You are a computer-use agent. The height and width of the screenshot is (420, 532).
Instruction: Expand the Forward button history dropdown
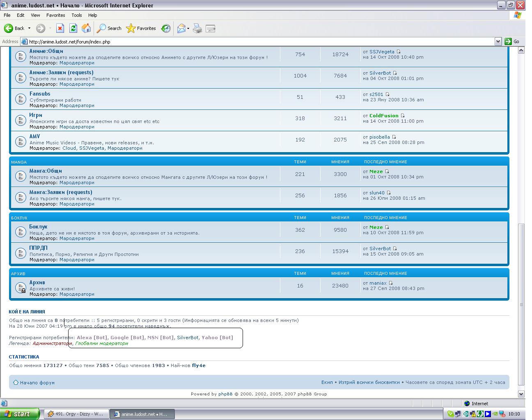pos(50,28)
